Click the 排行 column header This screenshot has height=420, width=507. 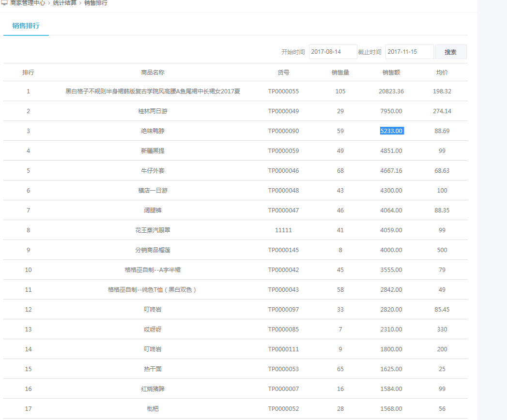click(x=28, y=73)
